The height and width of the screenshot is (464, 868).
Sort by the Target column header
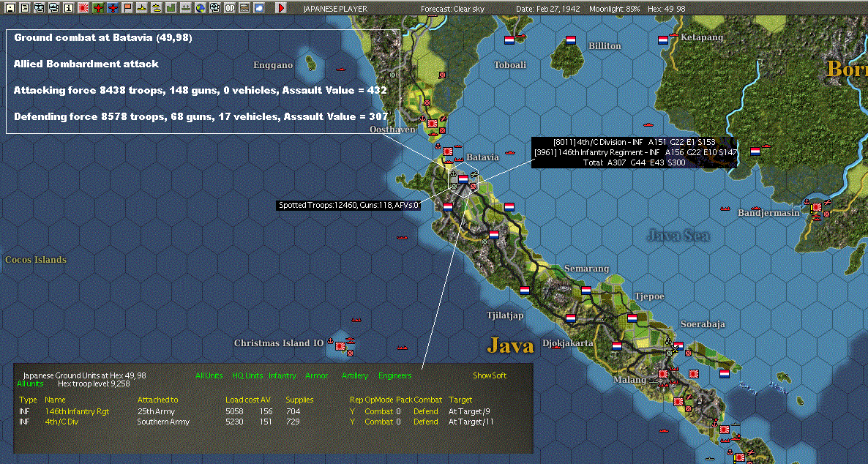tap(460, 399)
